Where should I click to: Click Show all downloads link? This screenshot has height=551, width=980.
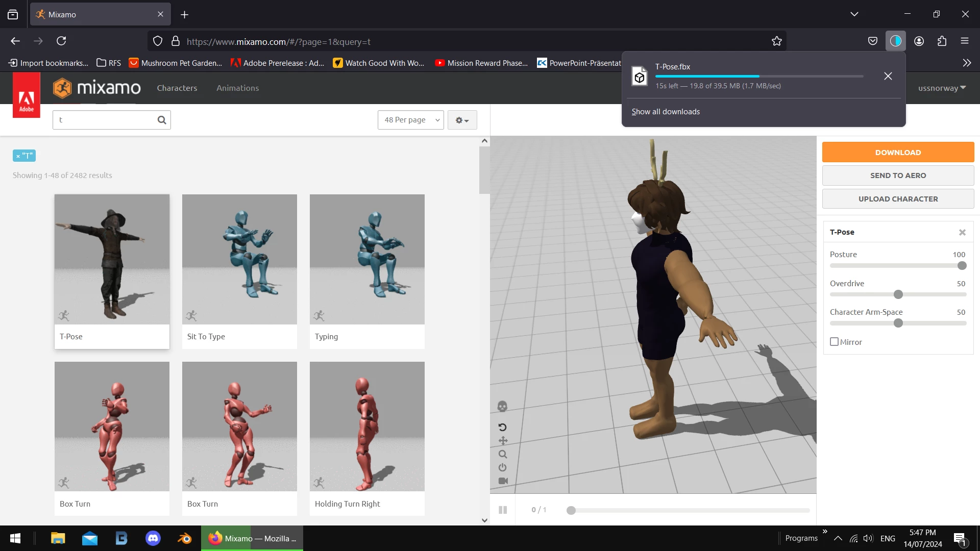point(666,112)
